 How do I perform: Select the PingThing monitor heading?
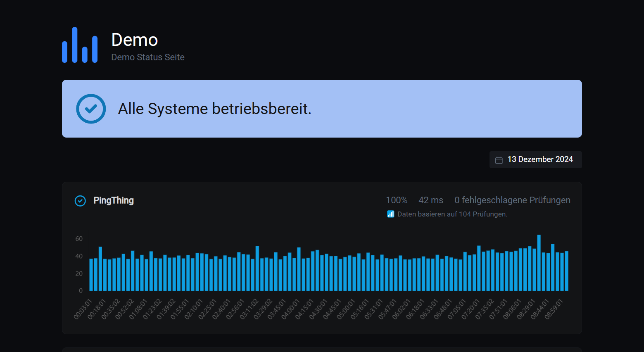(x=114, y=200)
